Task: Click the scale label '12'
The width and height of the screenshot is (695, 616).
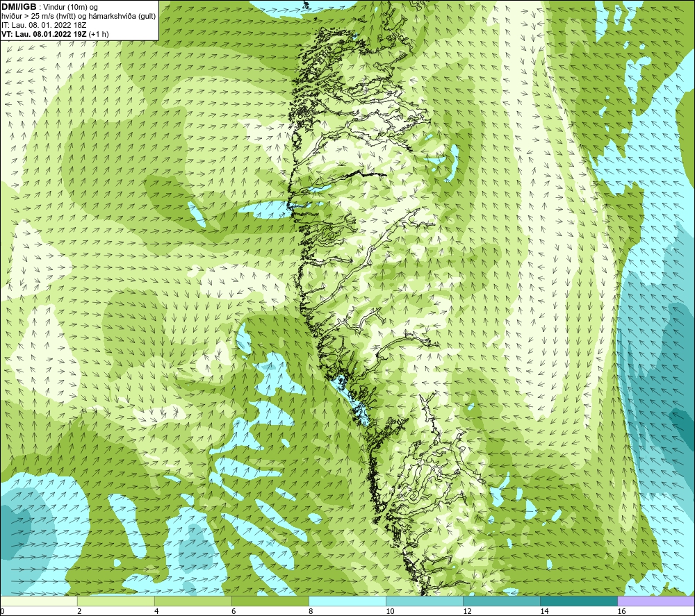Action: pyautogui.click(x=467, y=611)
